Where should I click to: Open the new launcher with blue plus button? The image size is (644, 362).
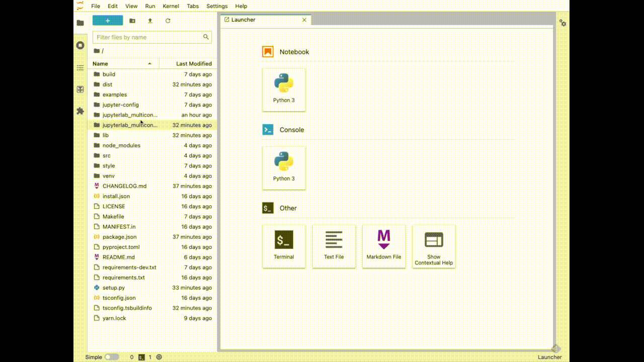(x=107, y=20)
